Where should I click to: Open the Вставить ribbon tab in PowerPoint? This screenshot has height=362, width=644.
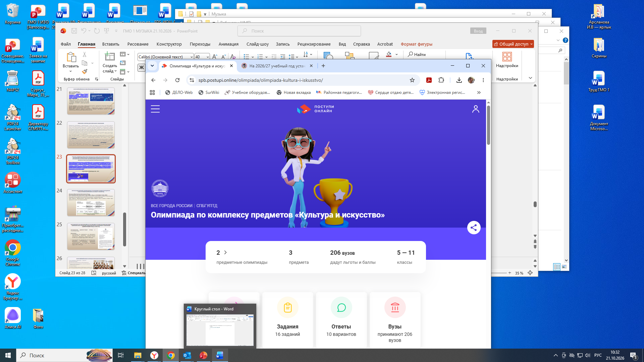[111, 44]
